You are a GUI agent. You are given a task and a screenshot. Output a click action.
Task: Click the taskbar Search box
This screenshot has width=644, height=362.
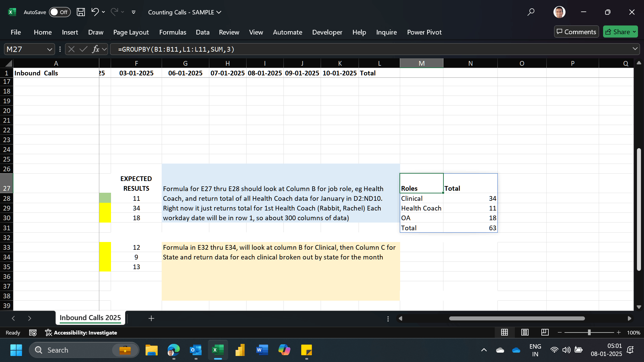[x=84, y=350]
